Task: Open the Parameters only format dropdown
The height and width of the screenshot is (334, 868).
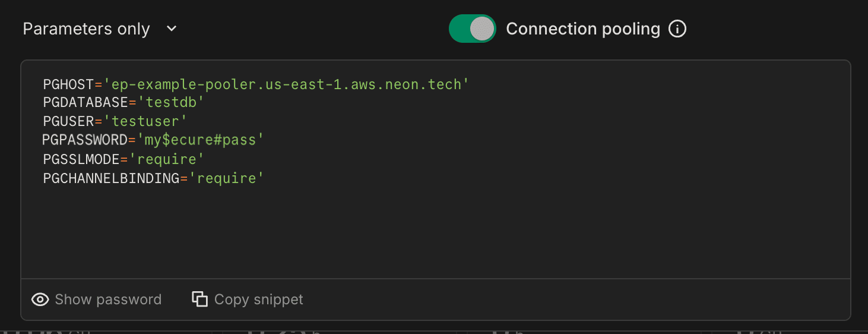Action: click(86, 29)
